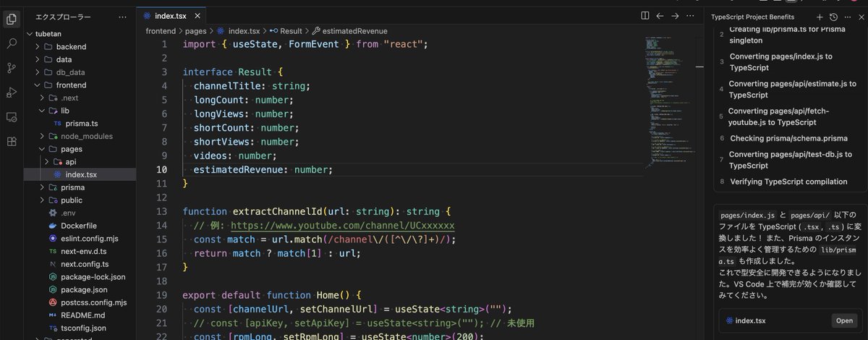The image size is (868, 340).
Task: Open the Extensions view
Action: (x=12, y=141)
